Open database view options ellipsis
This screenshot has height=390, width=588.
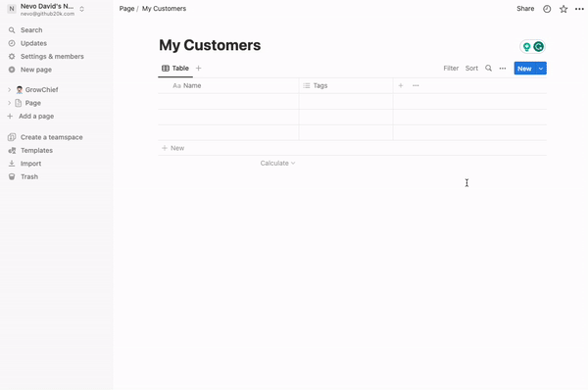click(x=503, y=69)
